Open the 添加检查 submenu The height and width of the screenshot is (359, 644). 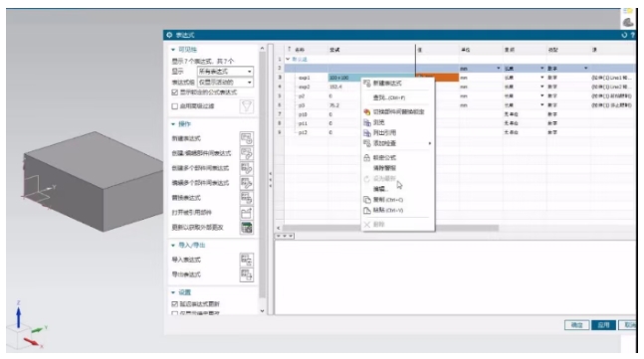pyautogui.click(x=397, y=143)
